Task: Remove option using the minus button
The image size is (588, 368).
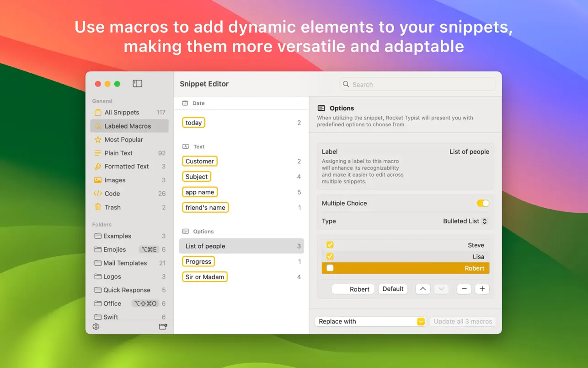Action: coord(464,289)
